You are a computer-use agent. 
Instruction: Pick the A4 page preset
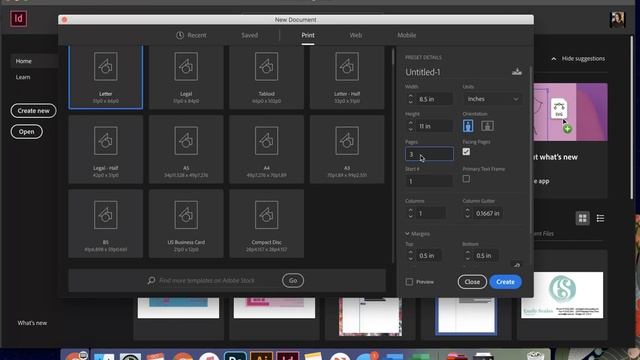coord(267,149)
